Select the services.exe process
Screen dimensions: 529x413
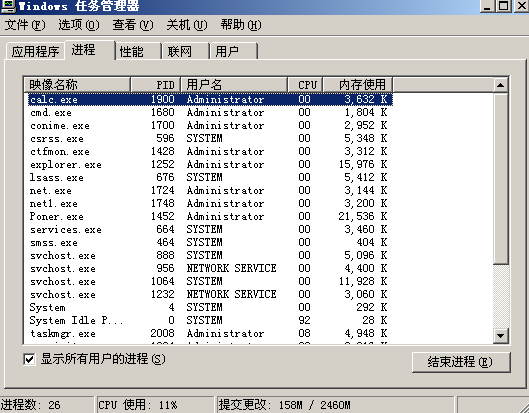coord(210,229)
